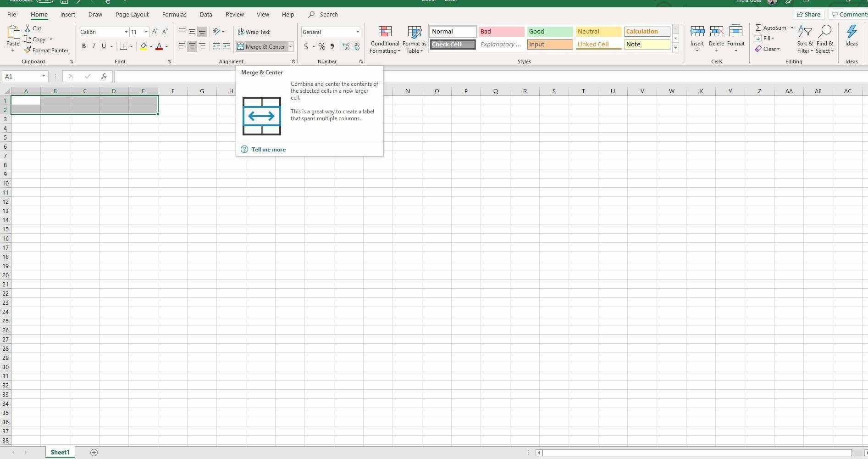Open the Review tab
Viewport: 868px width, 459px height.
click(x=234, y=15)
